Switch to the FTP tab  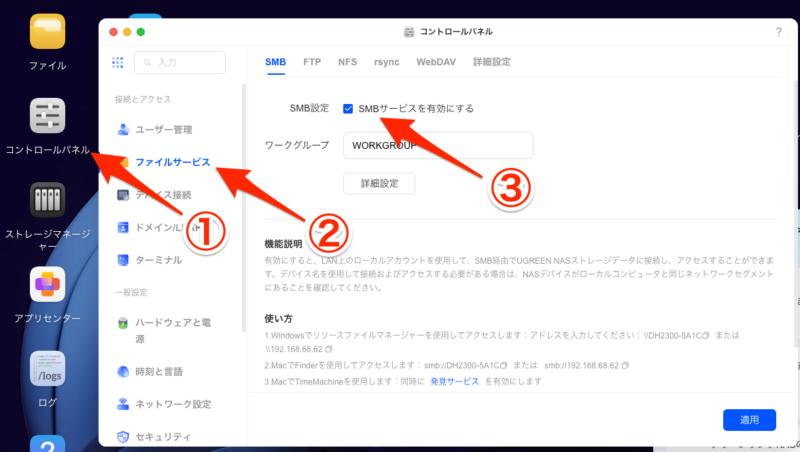point(312,62)
